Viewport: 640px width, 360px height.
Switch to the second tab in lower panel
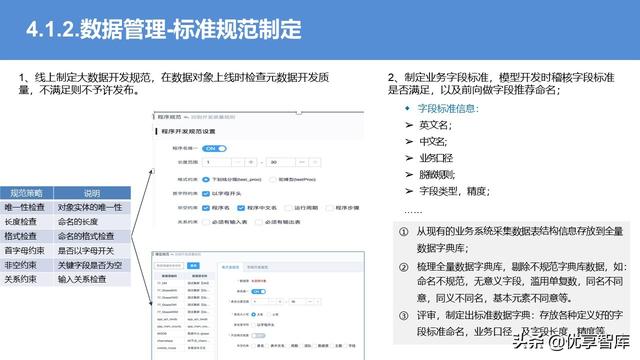click(257, 267)
